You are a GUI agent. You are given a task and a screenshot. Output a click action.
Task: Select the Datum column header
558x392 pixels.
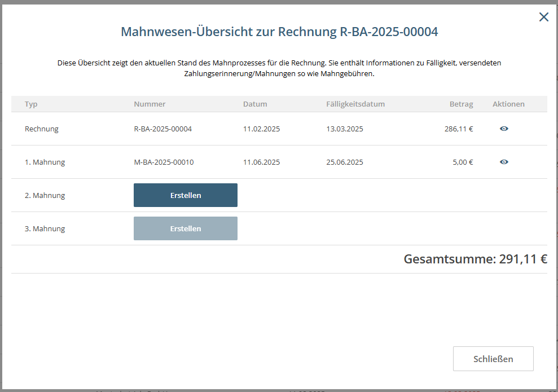click(255, 104)
